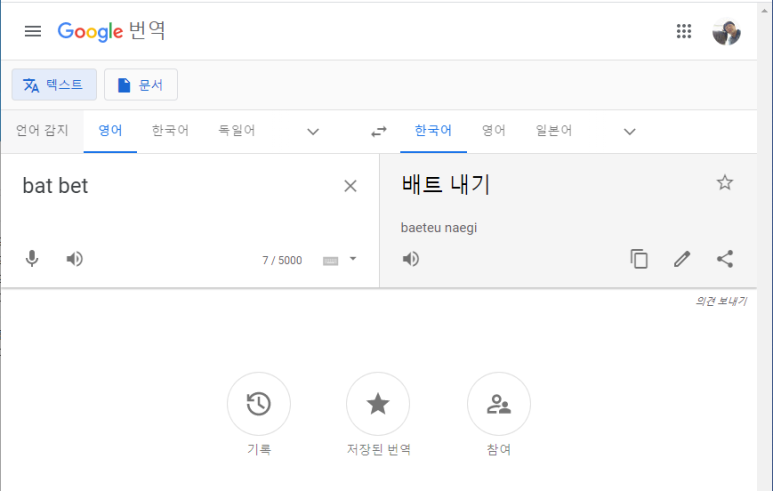Screen dimensions: 773x491
Task: Choose 일본어 as target language
Action: pos(554,131)
